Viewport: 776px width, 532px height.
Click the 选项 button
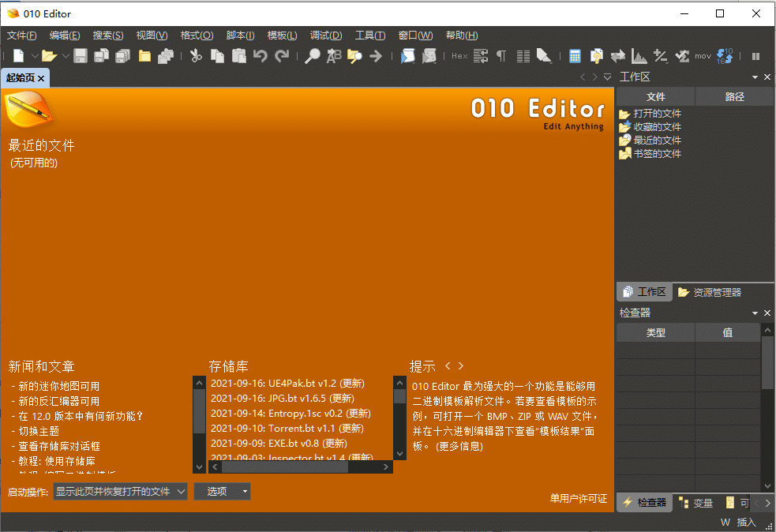coord(222,492)
